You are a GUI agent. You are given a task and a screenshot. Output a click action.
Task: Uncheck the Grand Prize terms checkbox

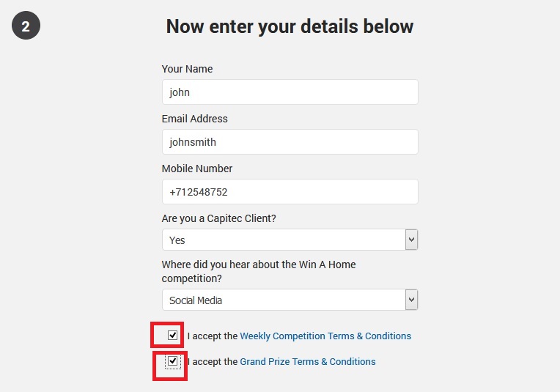click(173, 361)
